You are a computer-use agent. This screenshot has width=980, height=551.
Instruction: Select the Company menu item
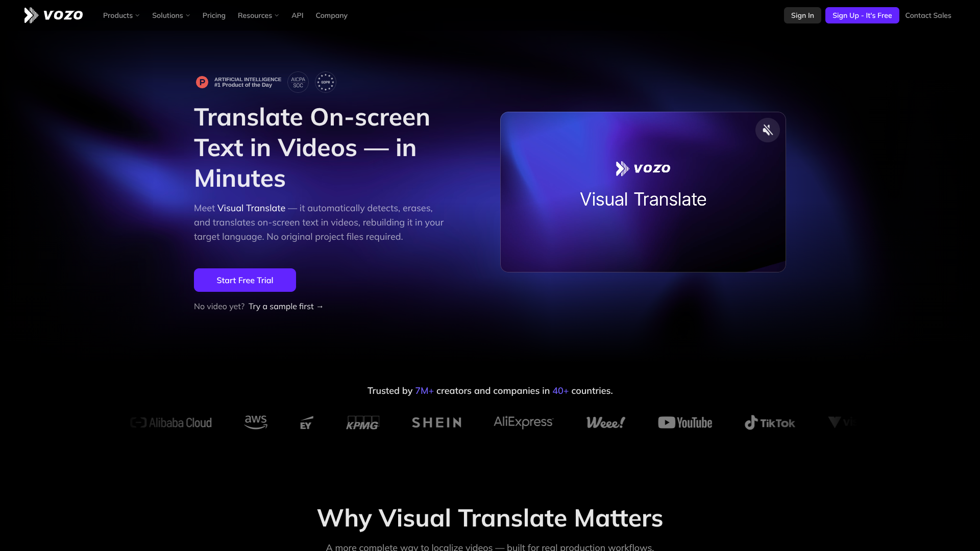(331, 15)
